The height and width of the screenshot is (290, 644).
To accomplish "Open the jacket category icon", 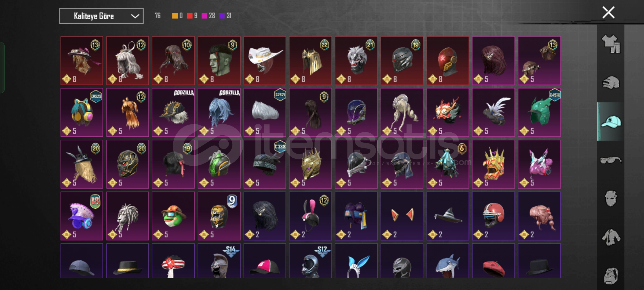I will [x=611, y=237].
